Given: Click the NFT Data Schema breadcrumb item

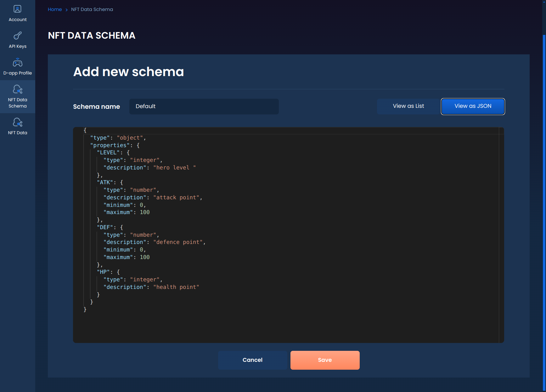Looking at the screenshot, I should pyautogui.click(x=92, y=9).
